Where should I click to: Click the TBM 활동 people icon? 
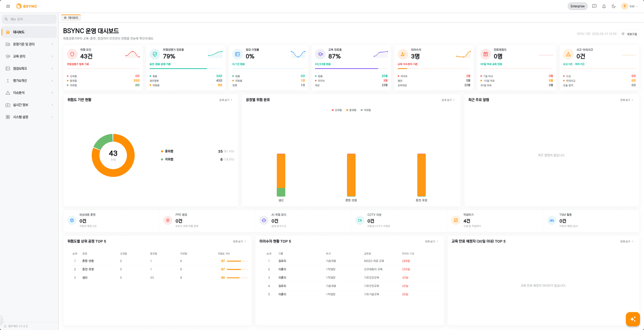tap(552, 220)
